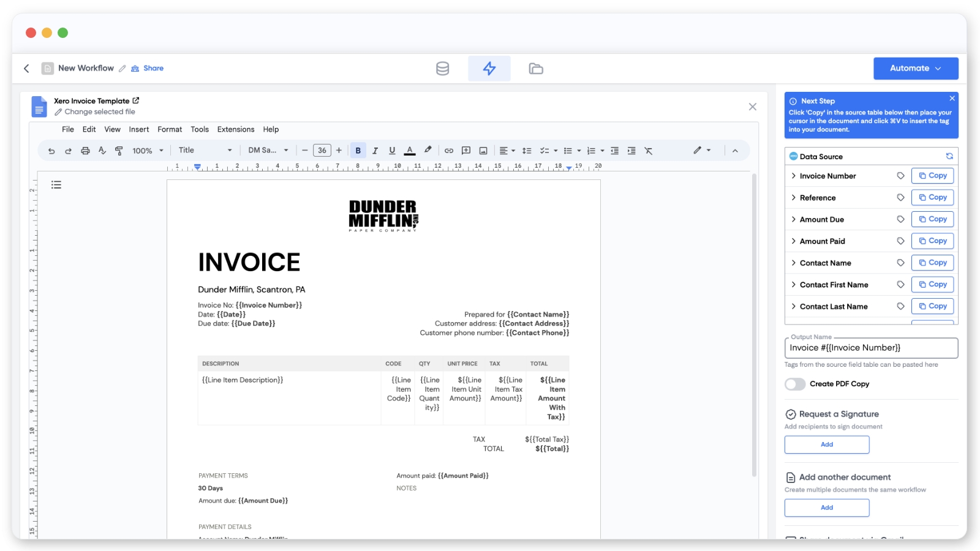Open the Automate dropdown
980x551 pixels.
pos(915,69)
